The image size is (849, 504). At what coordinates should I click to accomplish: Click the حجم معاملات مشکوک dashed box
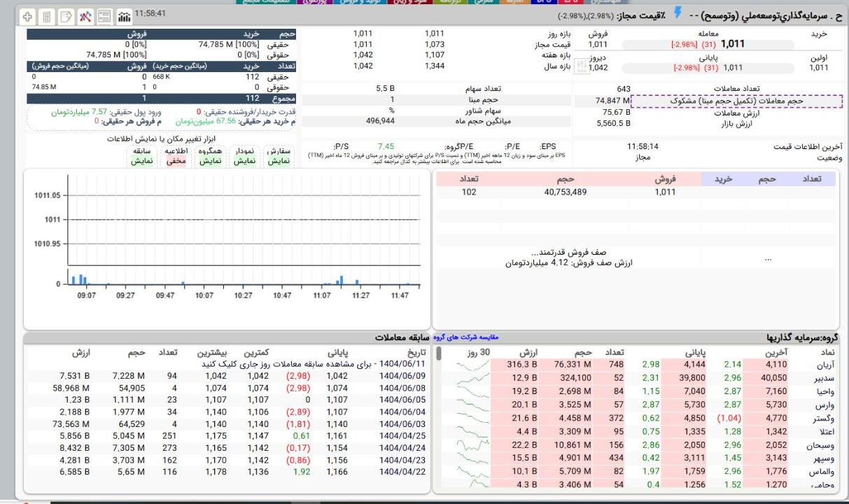click(x=736, y=101)
